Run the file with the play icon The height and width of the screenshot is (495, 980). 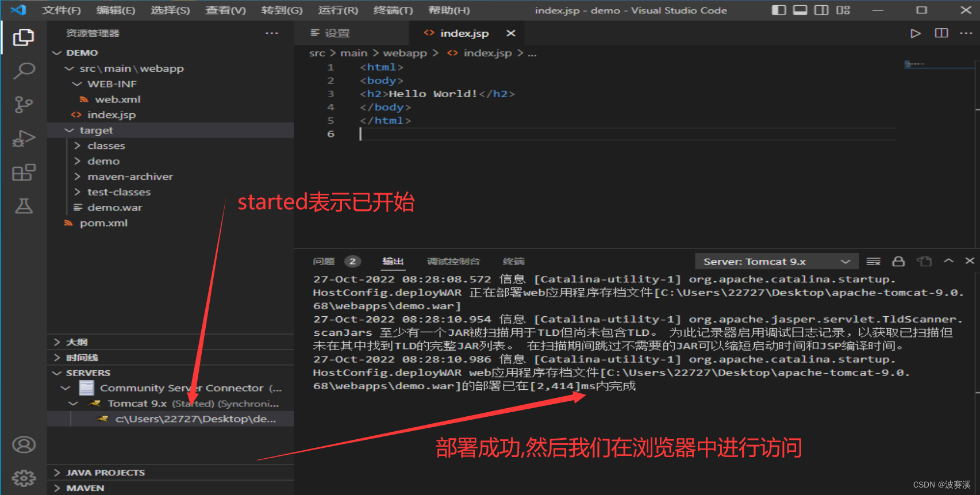click(916, 33)
